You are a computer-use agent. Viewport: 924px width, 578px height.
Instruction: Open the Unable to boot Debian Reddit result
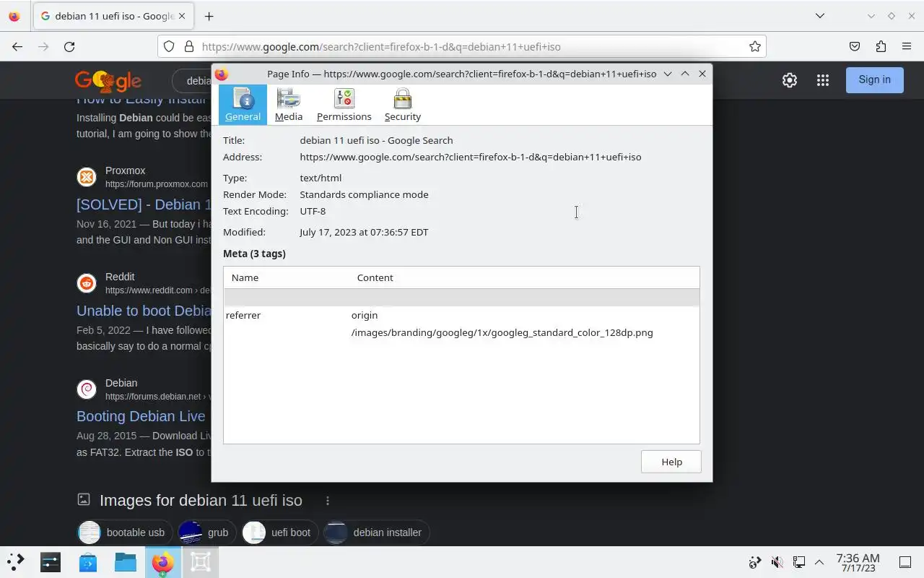click(144, 311)
